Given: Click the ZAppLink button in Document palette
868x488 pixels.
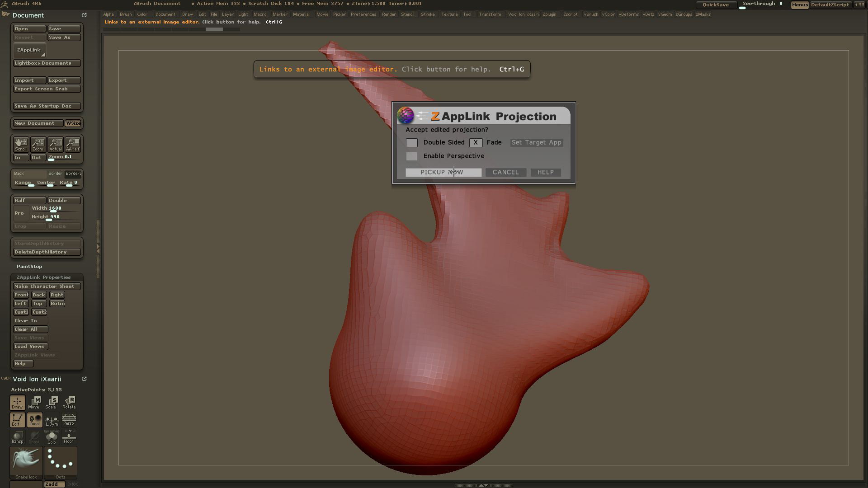Looking at the screenshot, I should 29,50.
